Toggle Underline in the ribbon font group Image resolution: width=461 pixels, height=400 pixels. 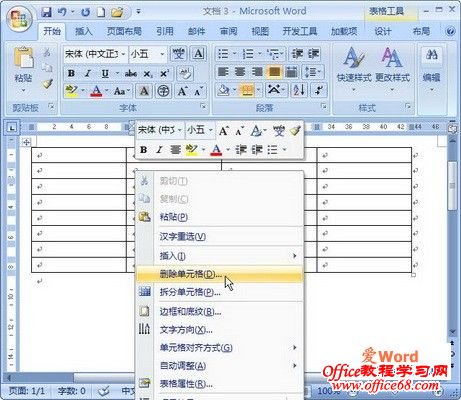105,73
